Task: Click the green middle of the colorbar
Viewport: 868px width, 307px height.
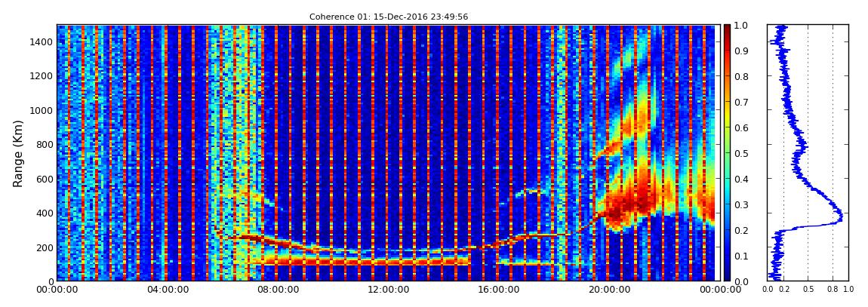Action: click(727, 153)
